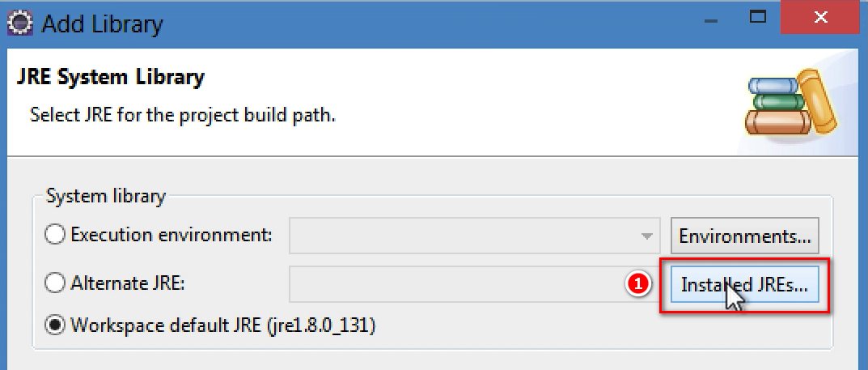Click the red number 1 step marker

click(x=637, y=284)
